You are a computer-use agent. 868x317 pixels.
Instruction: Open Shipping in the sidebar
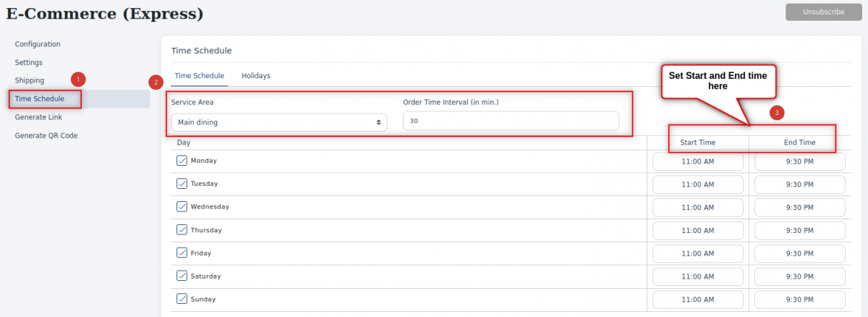tap(30, 80)
